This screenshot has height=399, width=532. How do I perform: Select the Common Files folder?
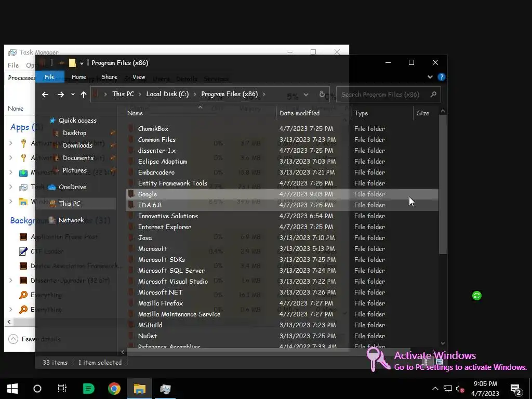click(157, 139)
